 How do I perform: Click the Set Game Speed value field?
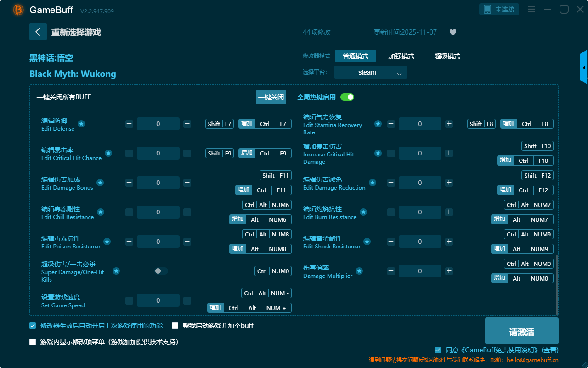click(158, 300)
